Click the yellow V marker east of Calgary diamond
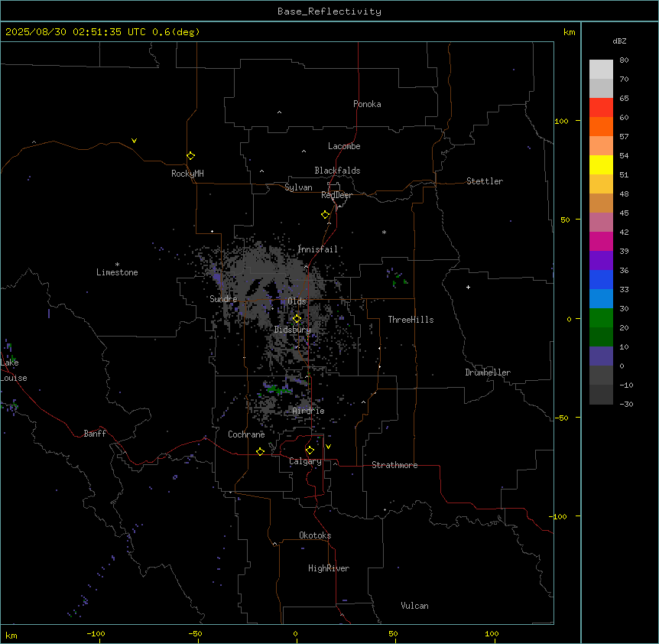This screenshot has height=644, width=659. [328, 447]
